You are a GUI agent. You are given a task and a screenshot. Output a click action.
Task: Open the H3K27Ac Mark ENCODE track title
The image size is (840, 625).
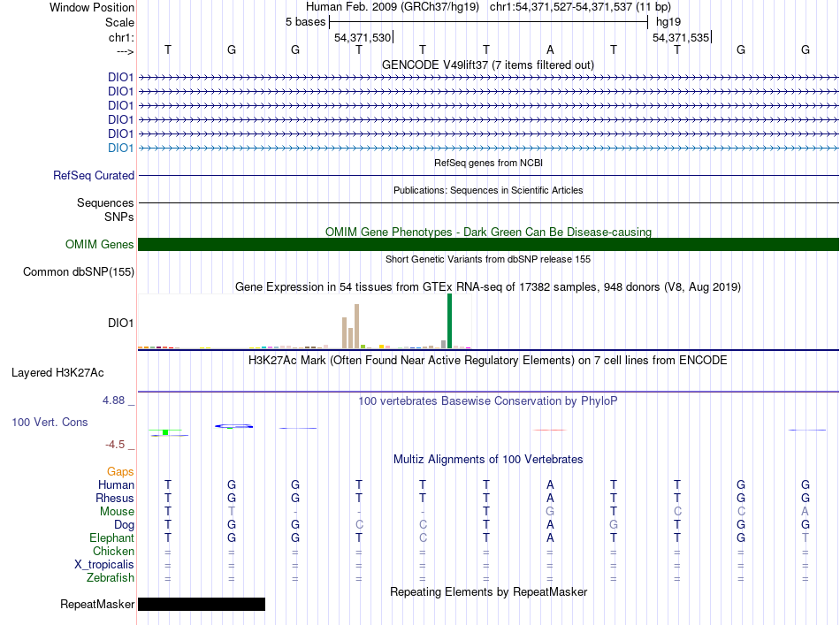click(488, 360)
